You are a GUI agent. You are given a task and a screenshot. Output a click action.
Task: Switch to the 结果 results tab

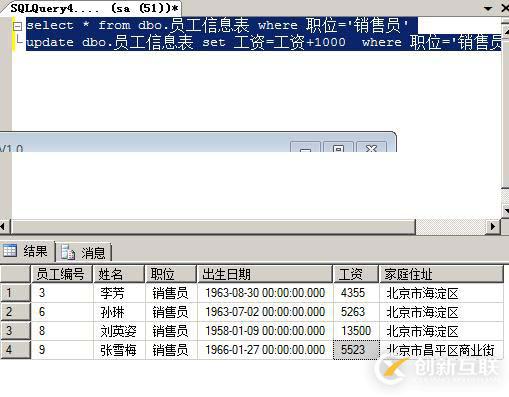[28, 251]
